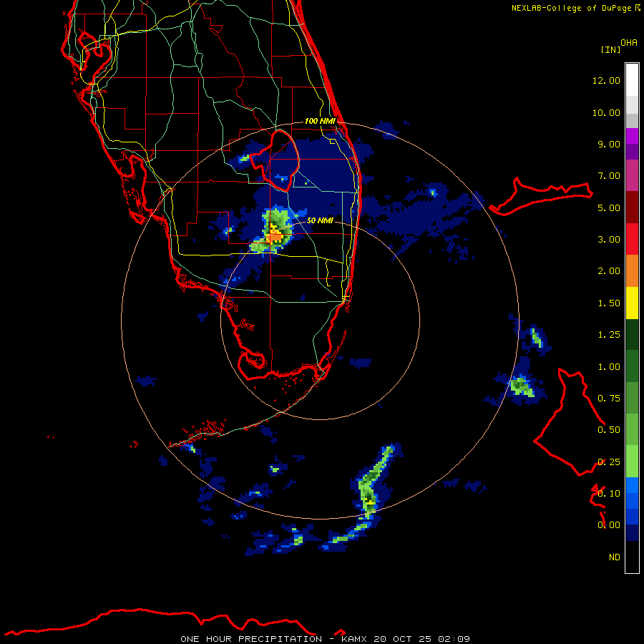
Task: Click the "OHA" product code label
Action: coord(629,42)
